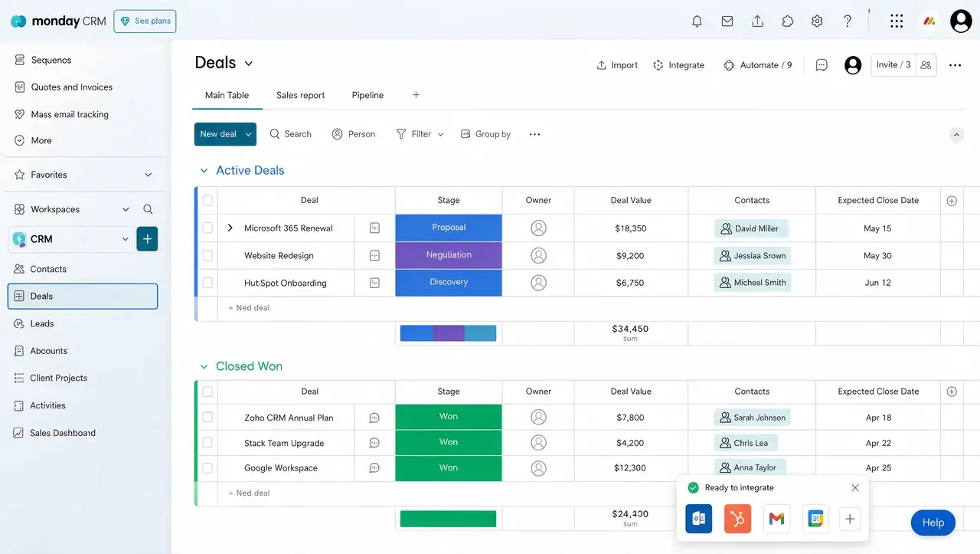
Task: Open the settings gear icon
Action: click(x=817, y=21)
